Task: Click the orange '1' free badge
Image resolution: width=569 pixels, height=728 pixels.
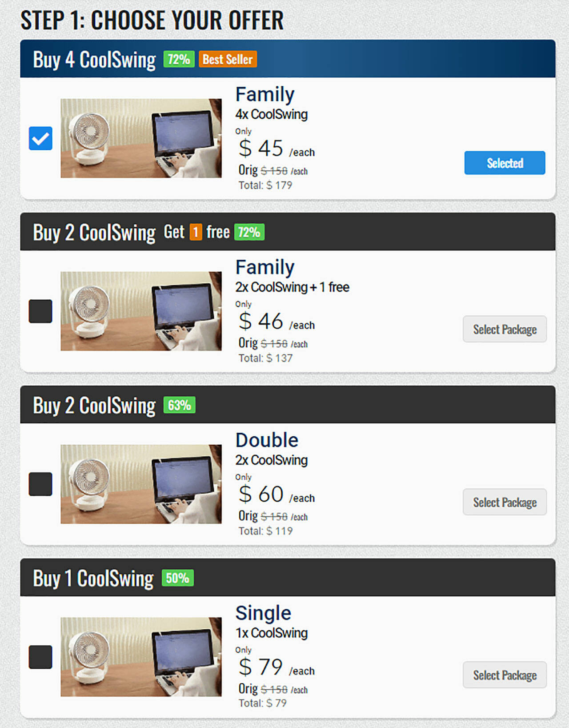Action: [x=196, y=232]
